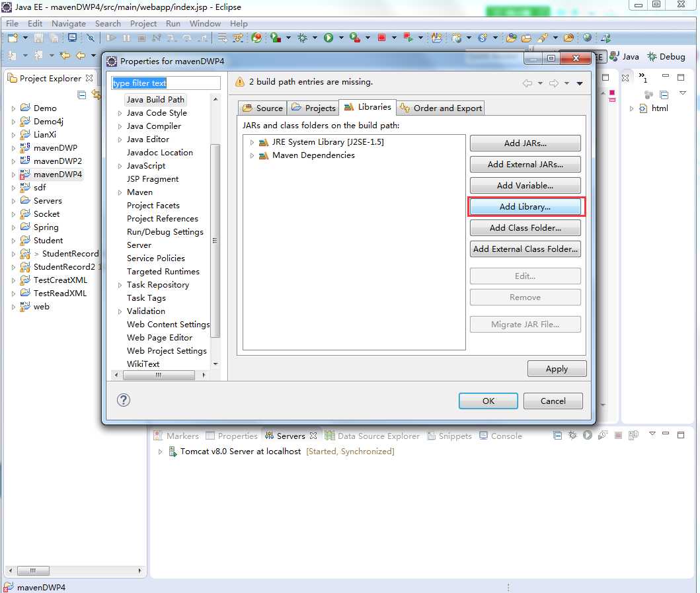The height and width of the screenshot is (593, 700).
Task: Click the filter text input field
Action: click(x=166, y=83)
